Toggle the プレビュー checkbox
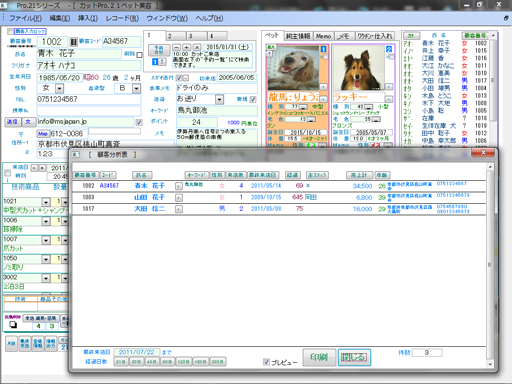Screen dimensions: 512x384 266,362
